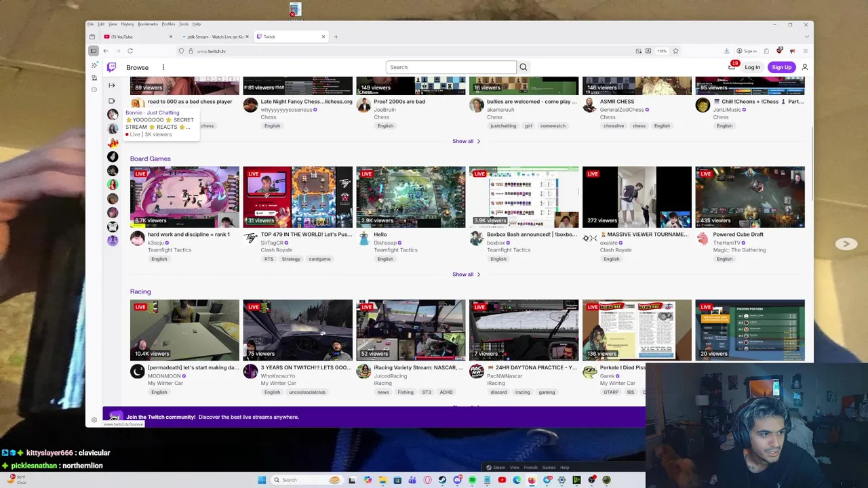Open a new browser tab
This screenshot has height=488, width=868.
[x=336, y=37]
